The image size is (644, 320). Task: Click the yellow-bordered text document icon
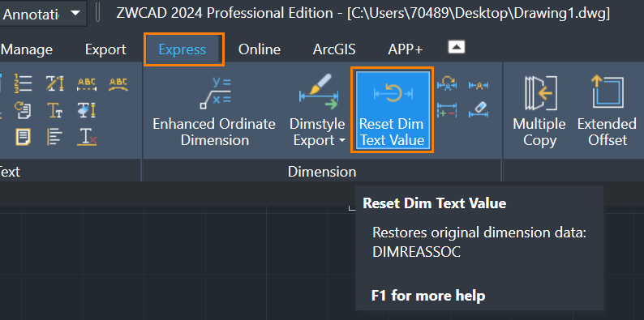23,137
